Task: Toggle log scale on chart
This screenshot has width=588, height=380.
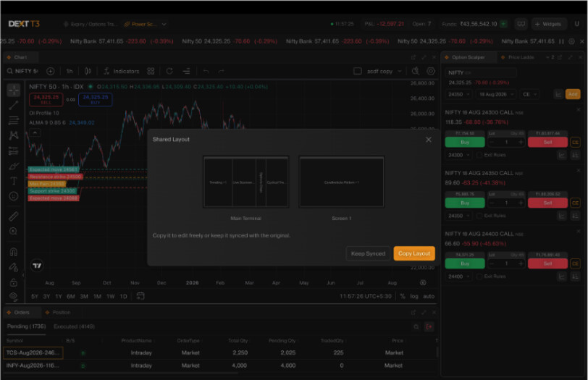Action: click(x=414, y=297)
